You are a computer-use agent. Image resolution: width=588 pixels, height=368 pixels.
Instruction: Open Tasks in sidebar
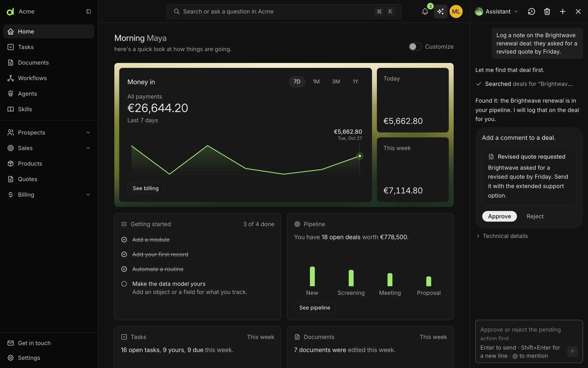pyautogui.click(x=49, y=47)
